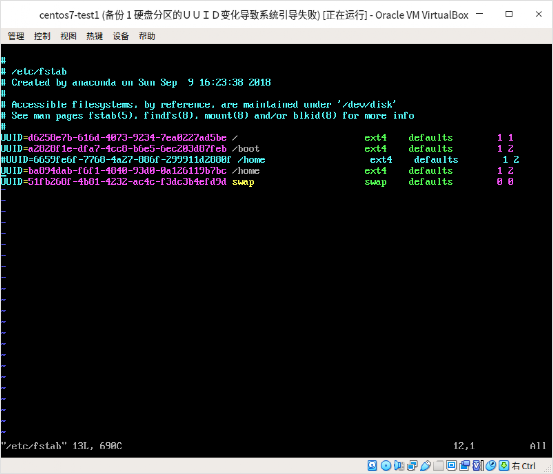This screenshot has width=553, height=474.
Task: Click the /home mount on commented line
Action: click(251, 160)
